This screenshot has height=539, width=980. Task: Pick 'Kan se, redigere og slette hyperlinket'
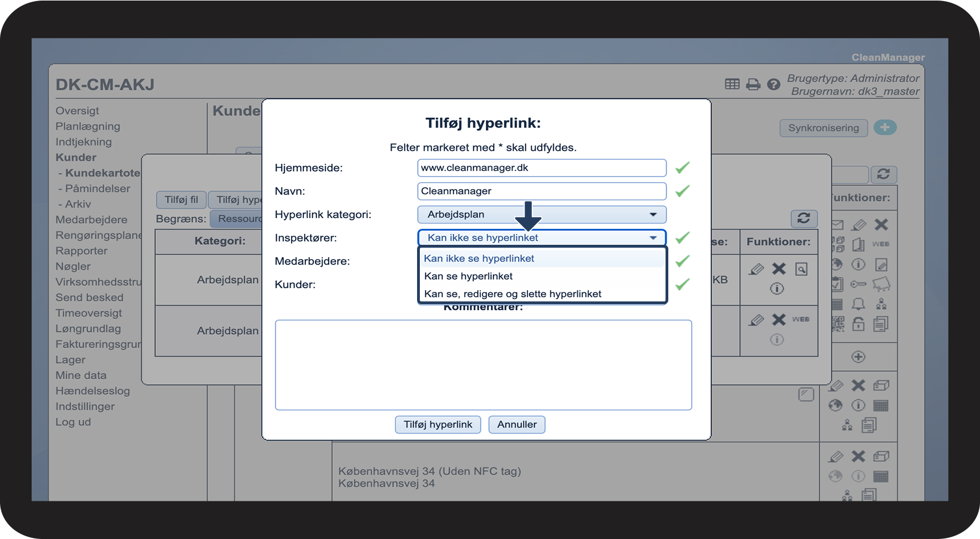pyautogui.click(x=512, y=294)
